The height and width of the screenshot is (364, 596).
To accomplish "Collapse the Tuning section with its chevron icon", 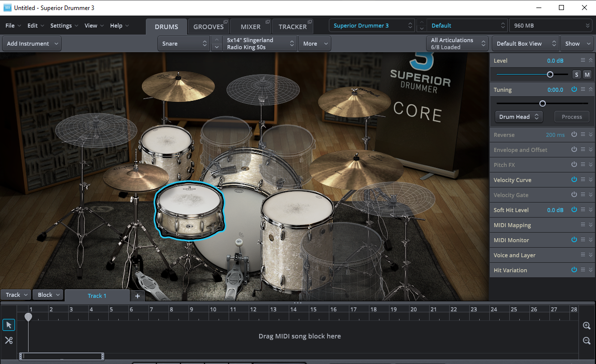I will coord(590,89).
